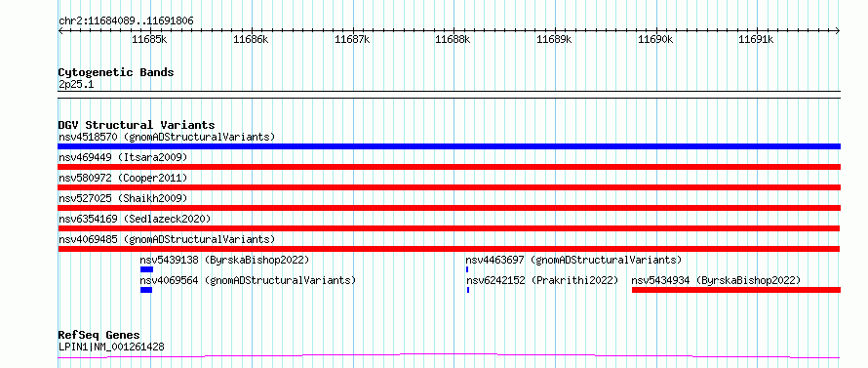Click the LPIN1|NM_001261428 gene label
The image size is (868, 368).
click(111, 347)
